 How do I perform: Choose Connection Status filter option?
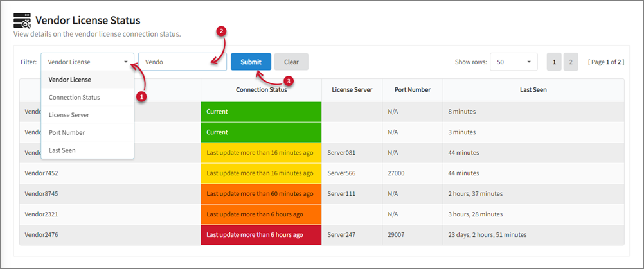[x=87, y=97]
